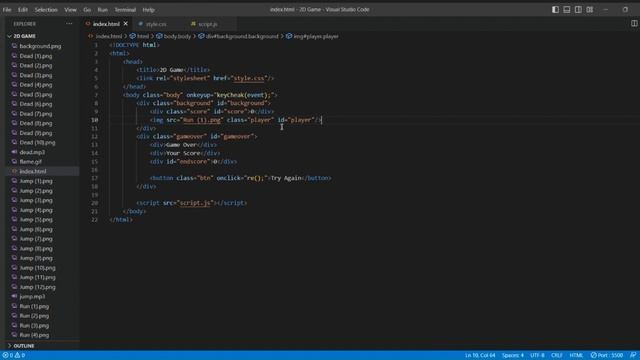Click the EXPLORER panel title
Screen dimensions: 640x360
pos(24,24)
